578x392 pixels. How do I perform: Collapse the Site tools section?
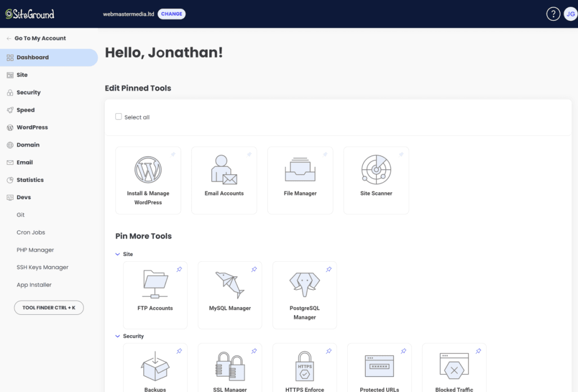[x=118, y=254]
